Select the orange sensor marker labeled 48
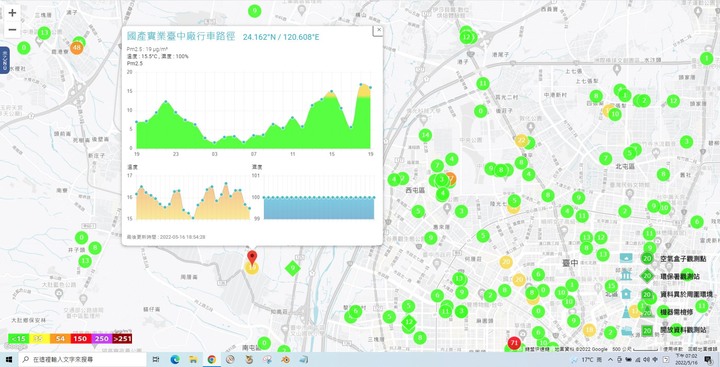The image size is (720, 367). [77, 48]
